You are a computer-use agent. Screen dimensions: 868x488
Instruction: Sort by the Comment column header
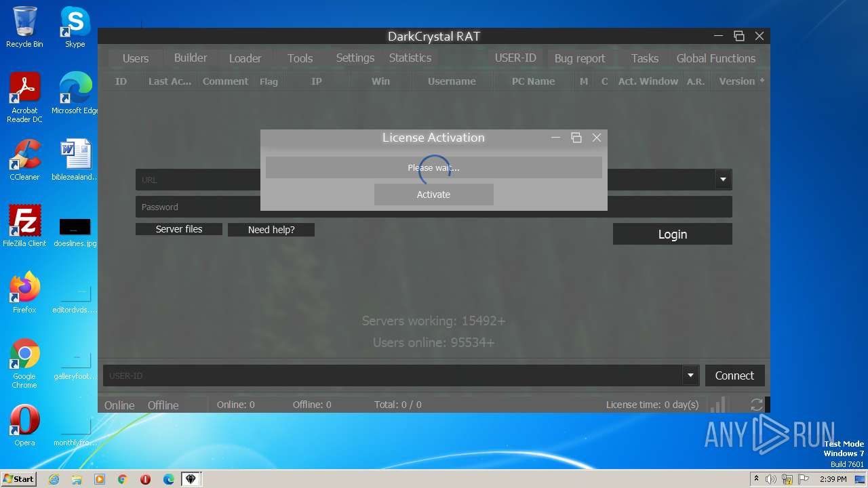click(x=225, y=81)
